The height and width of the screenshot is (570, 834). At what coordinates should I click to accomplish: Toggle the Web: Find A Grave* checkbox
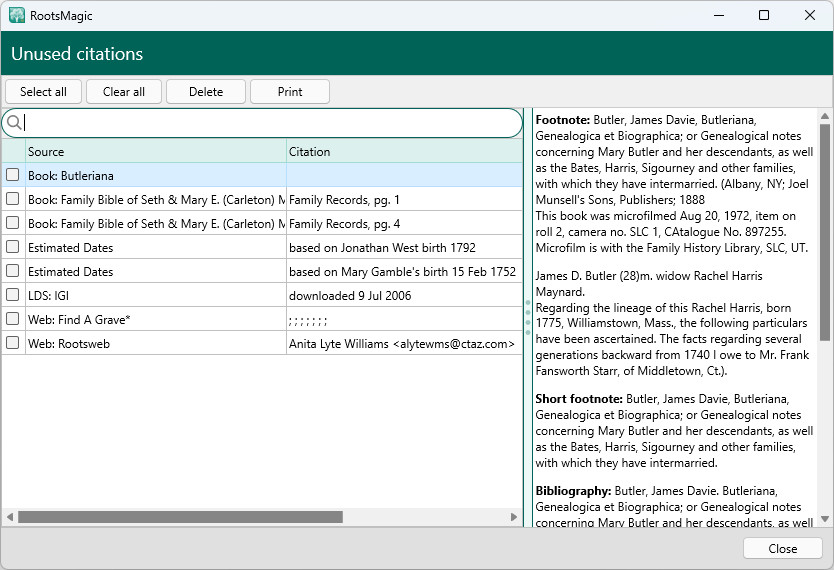[13, 318]
